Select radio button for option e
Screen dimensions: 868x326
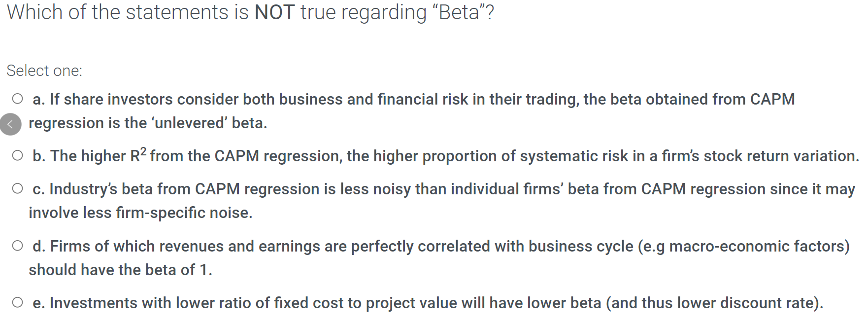point(17,301)
